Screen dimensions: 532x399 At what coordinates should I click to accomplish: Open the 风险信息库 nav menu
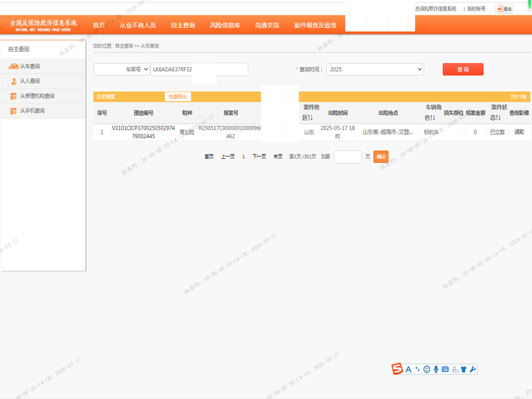point(225,25)
